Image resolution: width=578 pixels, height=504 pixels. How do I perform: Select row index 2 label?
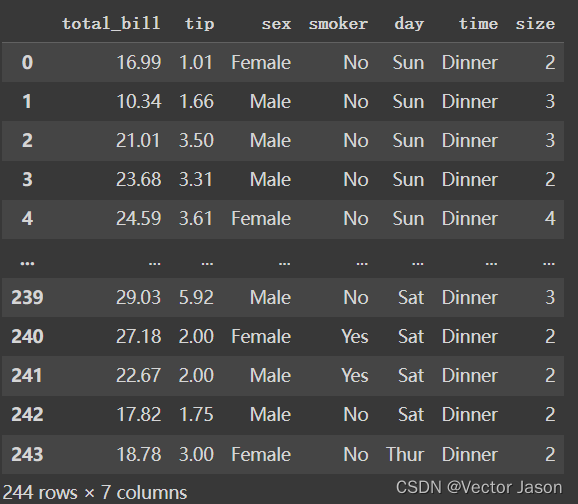[x=27, y=140]
